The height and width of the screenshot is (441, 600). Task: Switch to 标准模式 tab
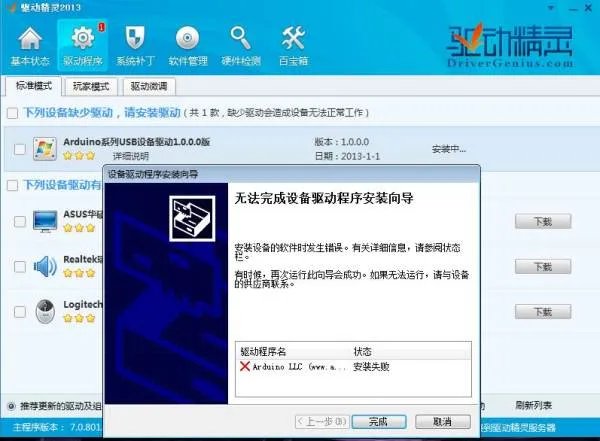33,86
